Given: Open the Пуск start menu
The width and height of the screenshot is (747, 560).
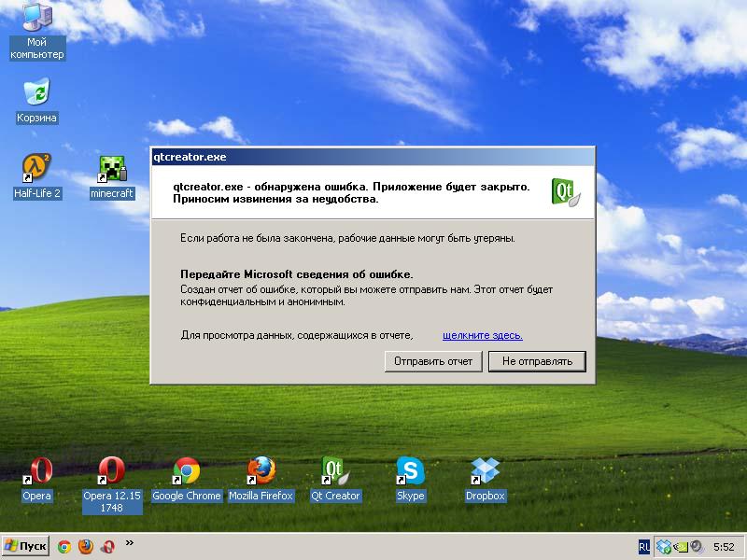Looking at the screenshot, I should coord(25,546).
